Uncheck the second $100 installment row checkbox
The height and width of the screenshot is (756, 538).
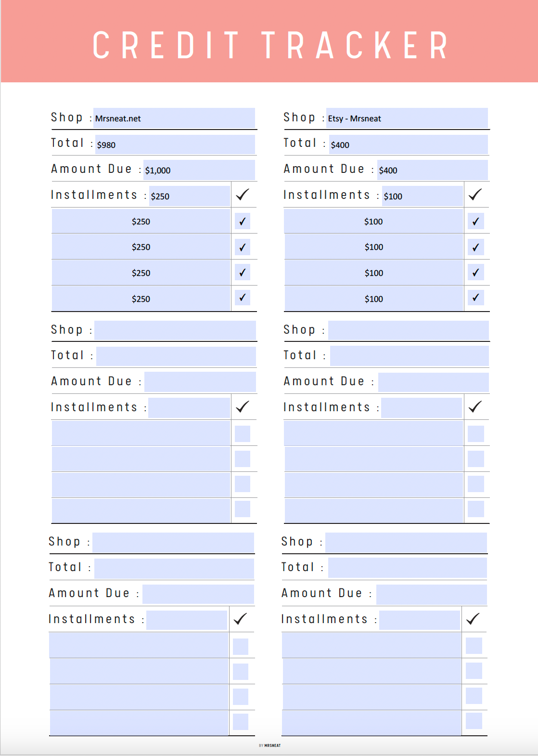(475, 247)
